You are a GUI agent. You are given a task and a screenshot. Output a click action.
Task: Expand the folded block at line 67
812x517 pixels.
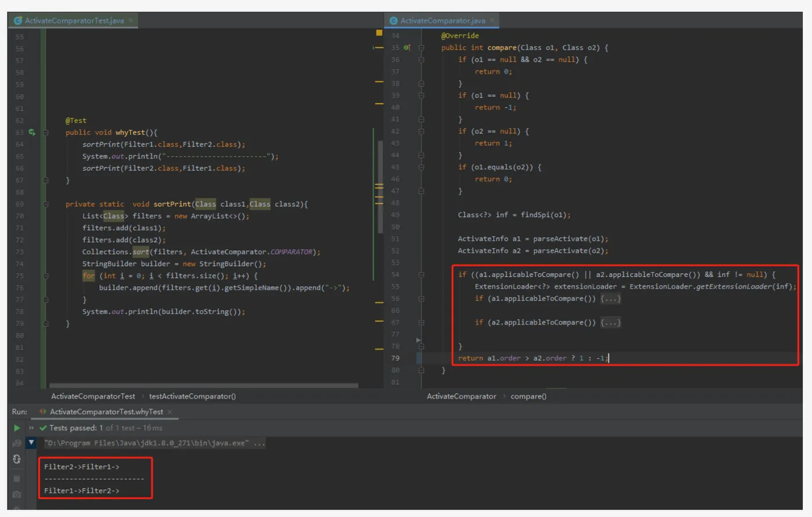click(422, 323)
